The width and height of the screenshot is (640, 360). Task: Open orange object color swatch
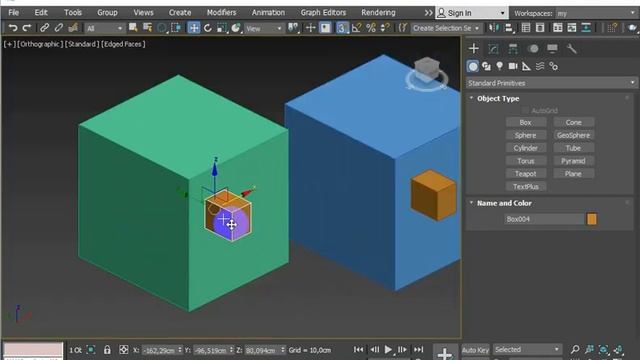point(592,219)
